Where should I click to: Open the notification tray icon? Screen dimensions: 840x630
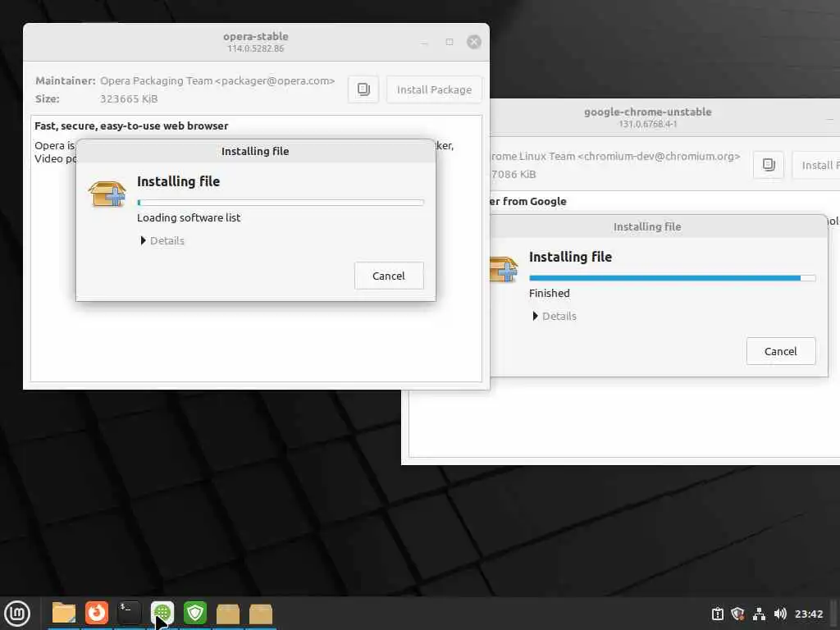click(x=717, y=614)
